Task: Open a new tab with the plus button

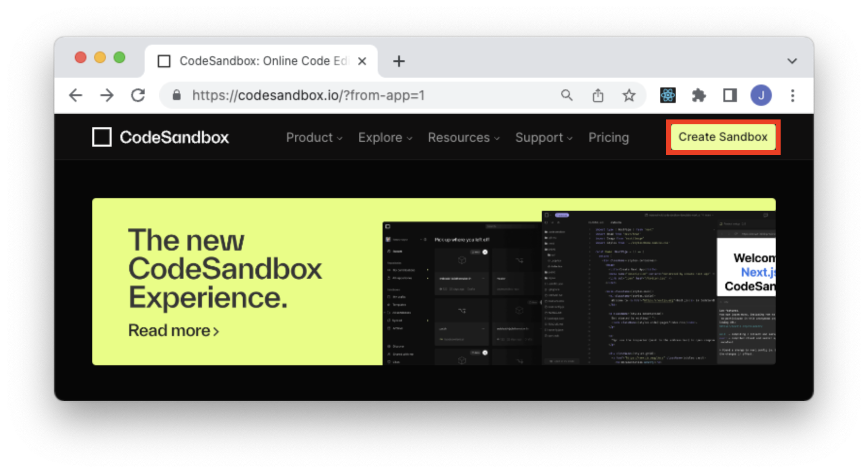Action: point(399,61)
